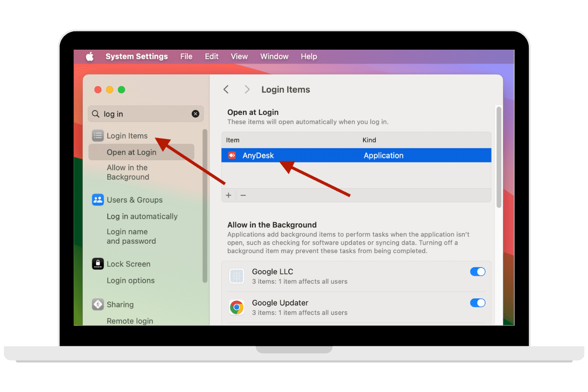Viewport: 588px width, 392px height.
Task: Click the AnyDesk app icon
Action: pyautogui.click(x=232, y=155)
